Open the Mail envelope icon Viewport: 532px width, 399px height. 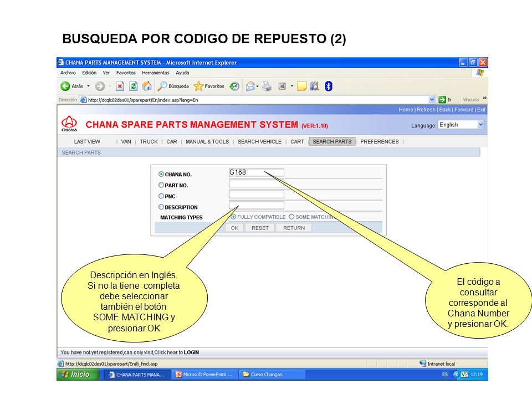250,86
